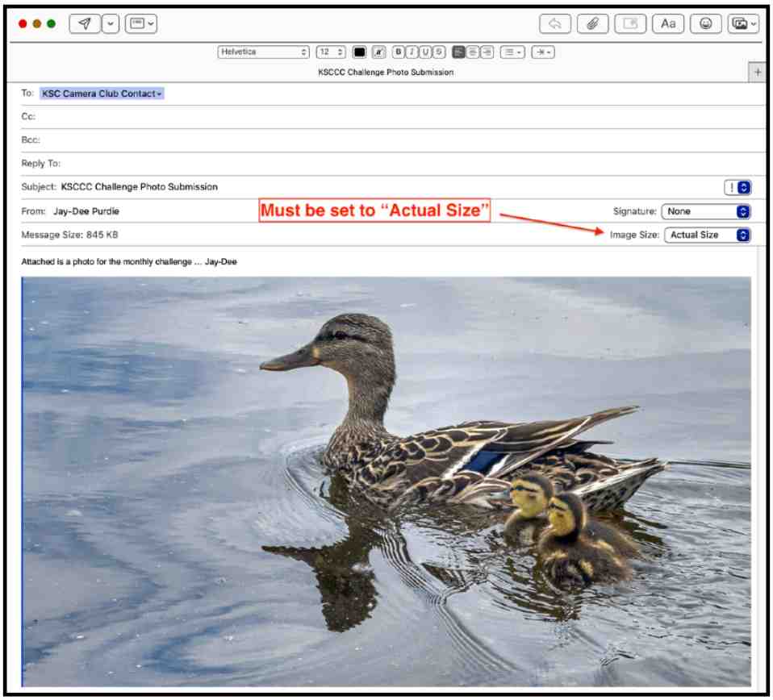Toggle Italic text formatting
This screenshot has height=700, width=773.
(412, 52)
